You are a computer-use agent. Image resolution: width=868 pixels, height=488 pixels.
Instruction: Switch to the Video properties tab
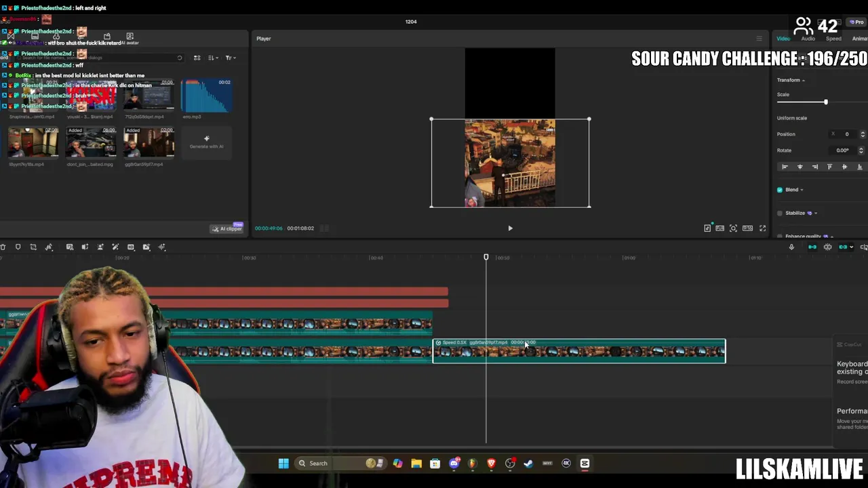(783, 39)
